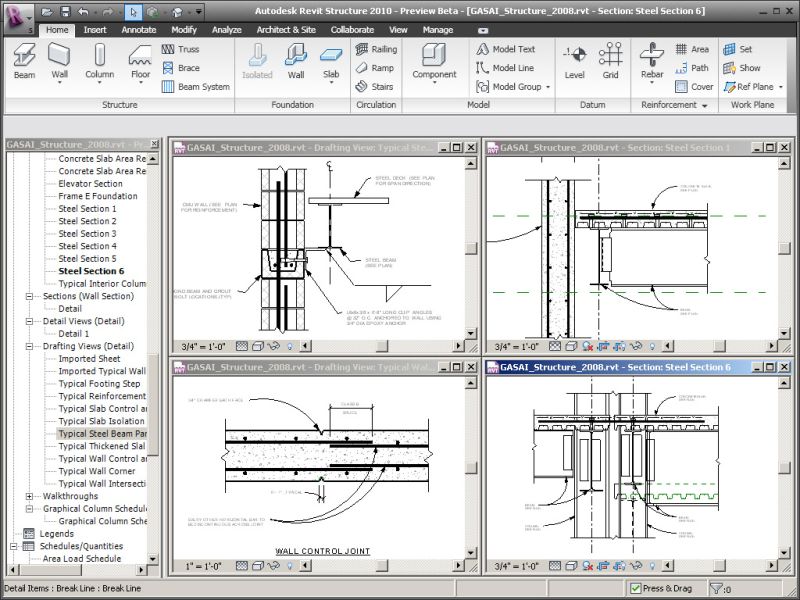Switch to the Insert ribbon tab
Image resolution: width=800 pixels, height=600 pixels.
(95, 30)
